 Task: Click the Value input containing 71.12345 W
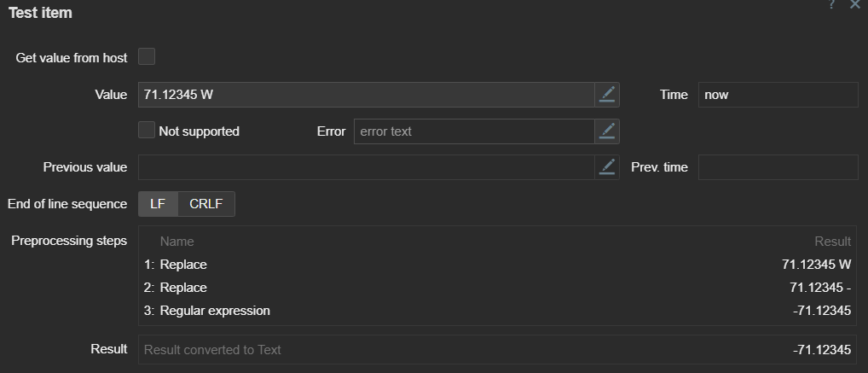pos(366,95)
